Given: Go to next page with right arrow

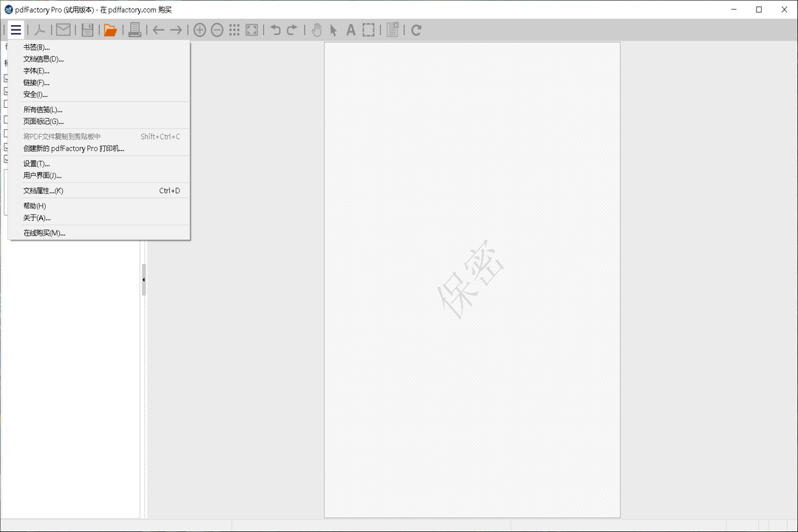Looking at the screenshot, I should point(176,30).
